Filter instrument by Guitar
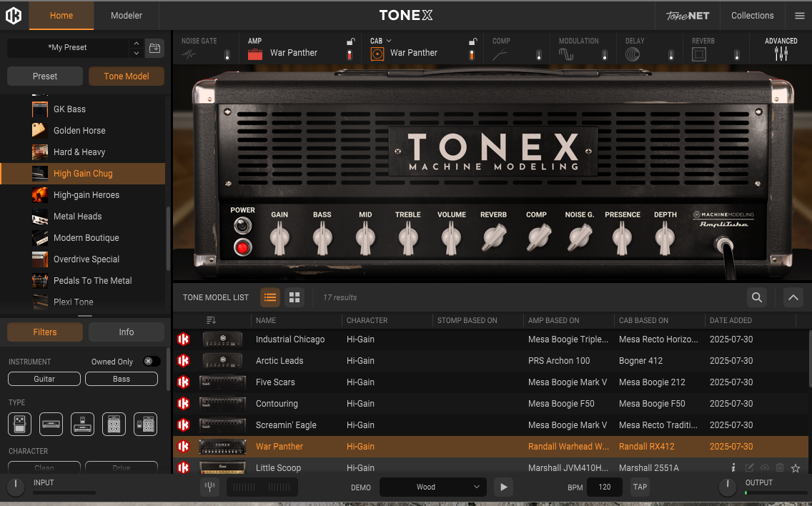Screen dimensions: 812x506 point(44,379)
